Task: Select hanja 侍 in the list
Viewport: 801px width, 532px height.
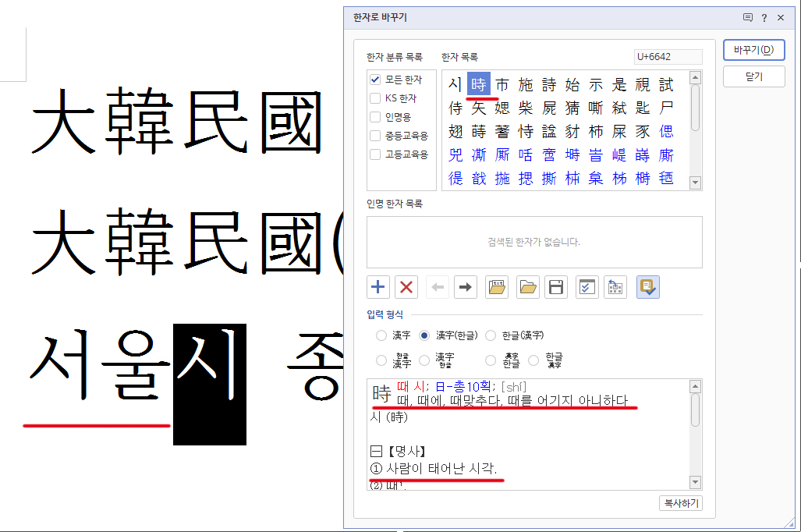Action: [455, 108]
